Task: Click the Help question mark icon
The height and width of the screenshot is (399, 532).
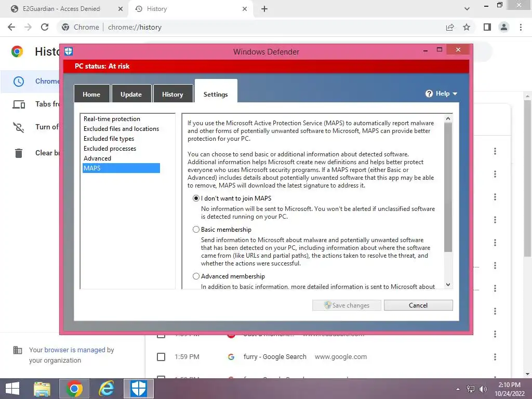Action: pos(429,94)
